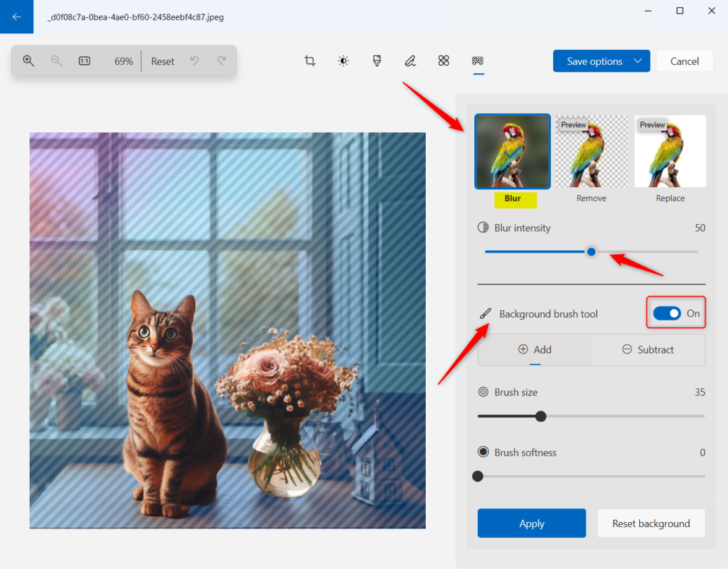
Task: Select the Markup pen tool
Action: pos(410,61)
